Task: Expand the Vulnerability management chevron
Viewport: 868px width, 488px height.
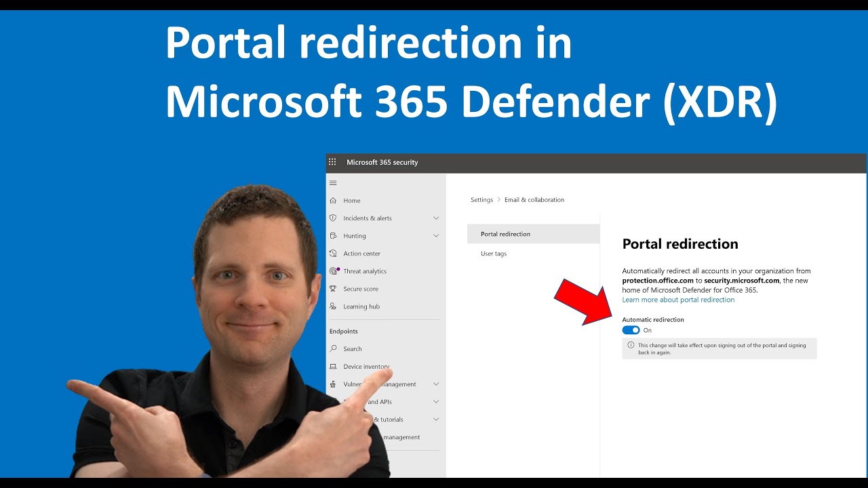Action: pos(436,384)
